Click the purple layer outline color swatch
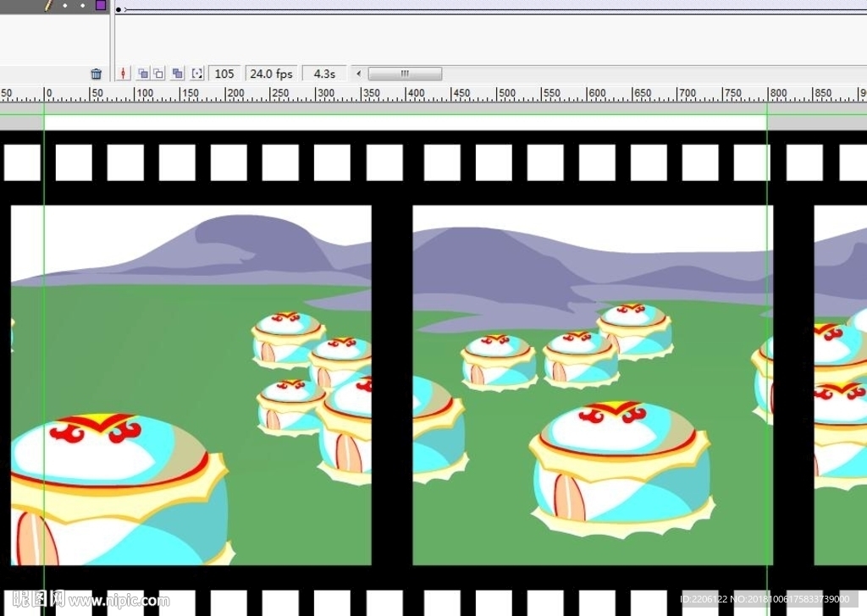Screen dimensions: 867x616 [x=101, y=5]
